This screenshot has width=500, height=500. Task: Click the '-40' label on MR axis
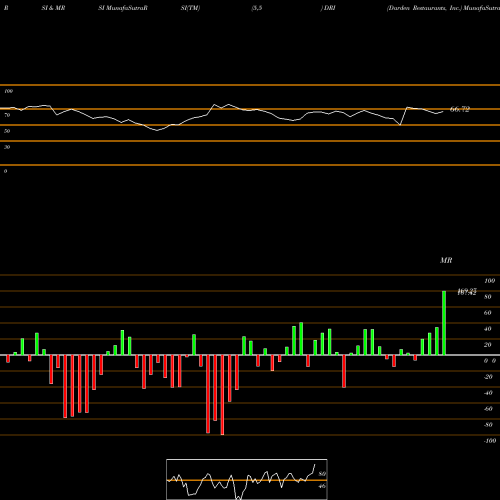click(x=488, y=393)
